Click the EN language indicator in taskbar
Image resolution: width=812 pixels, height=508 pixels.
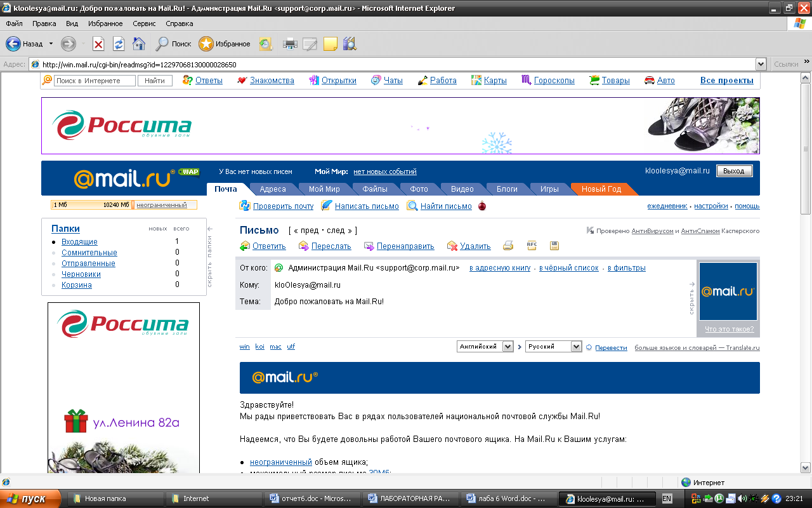coord(667,498)
